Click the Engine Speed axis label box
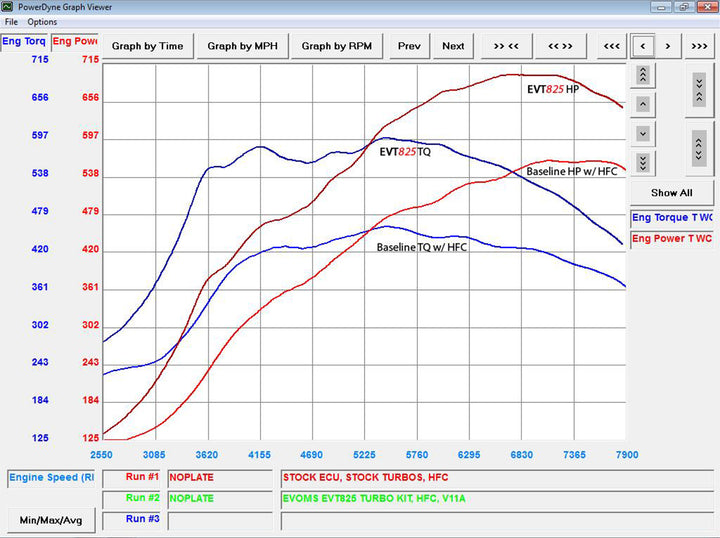Image resolution: width=720 pixels, height=538 pixels. (51, 478)
